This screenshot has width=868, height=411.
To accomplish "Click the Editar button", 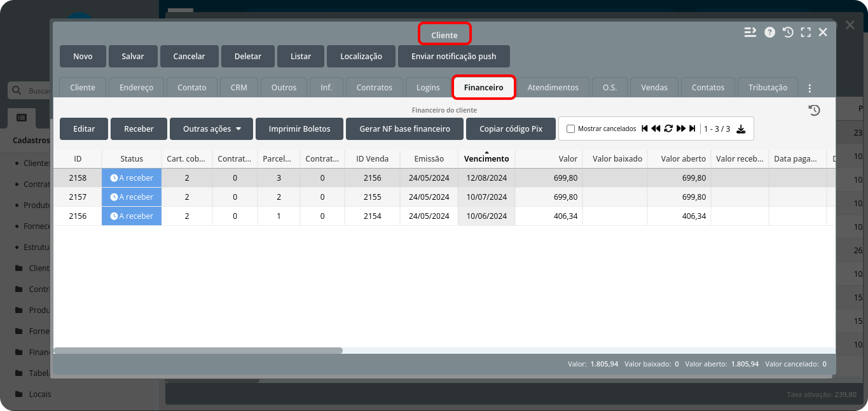I will pos(84,129).
